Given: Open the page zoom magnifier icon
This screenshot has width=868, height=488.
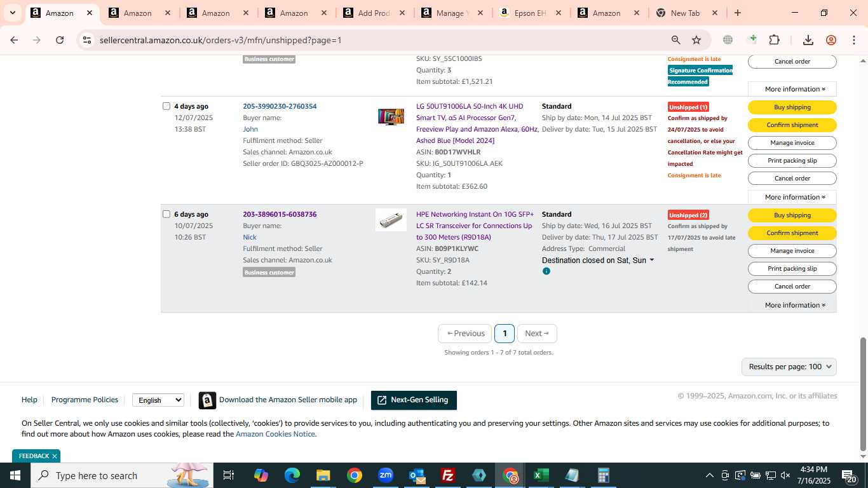Looking at the screenshot, I should pyautogui.click(x=676, y=40).
